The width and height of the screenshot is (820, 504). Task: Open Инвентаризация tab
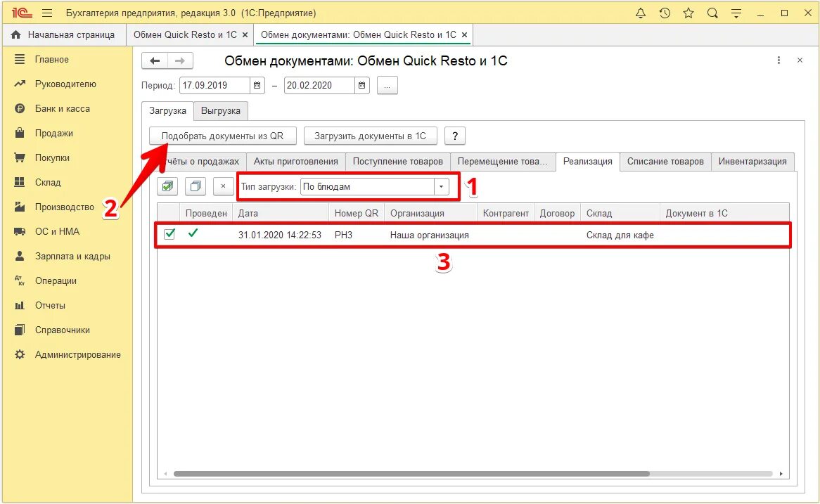pyautogui.click(x=752, y=161)
